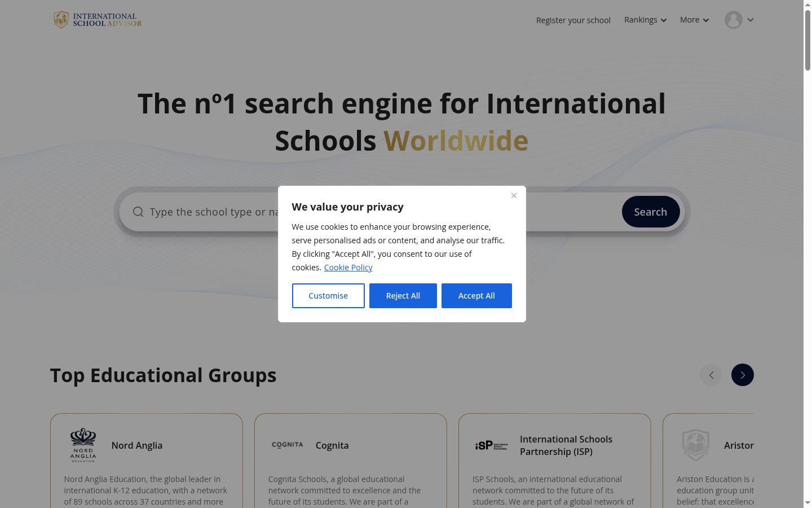Screen dimensions: 812x508
Task: Click the scrollbar down arrow
Action: [807, 503]
